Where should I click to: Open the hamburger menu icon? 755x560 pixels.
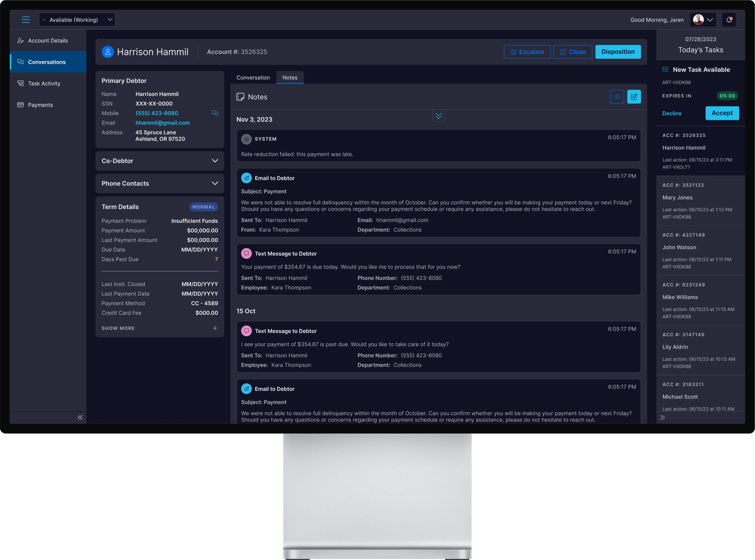point(26,20)
